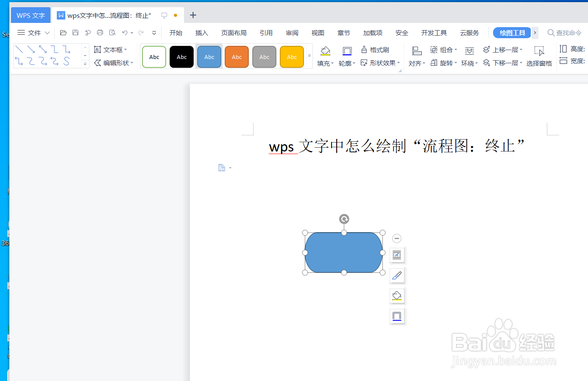Click the 填充 fill bucket icon
This screenshot has height=381, width=588.
coord(325,51)
